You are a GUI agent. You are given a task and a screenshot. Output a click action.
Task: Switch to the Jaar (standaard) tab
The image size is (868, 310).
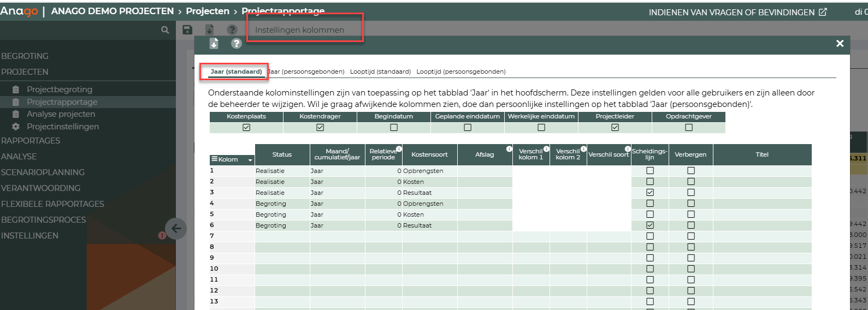236,71
